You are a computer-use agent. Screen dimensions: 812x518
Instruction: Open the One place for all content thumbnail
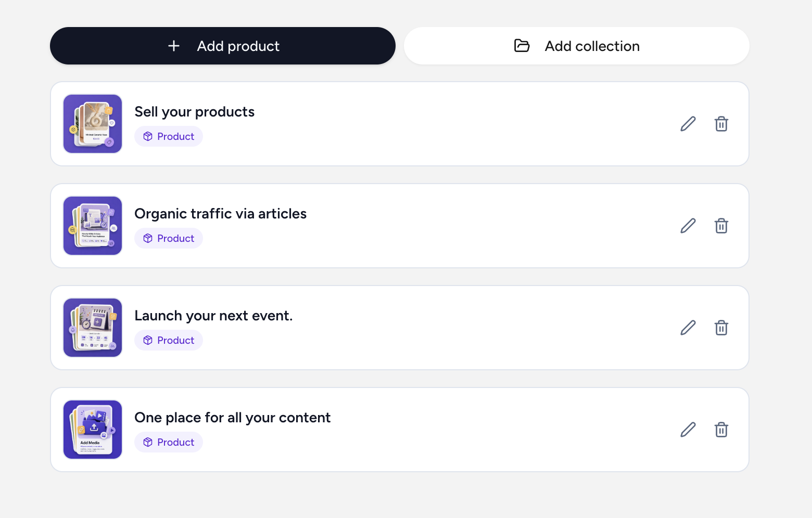click(93, 430)
